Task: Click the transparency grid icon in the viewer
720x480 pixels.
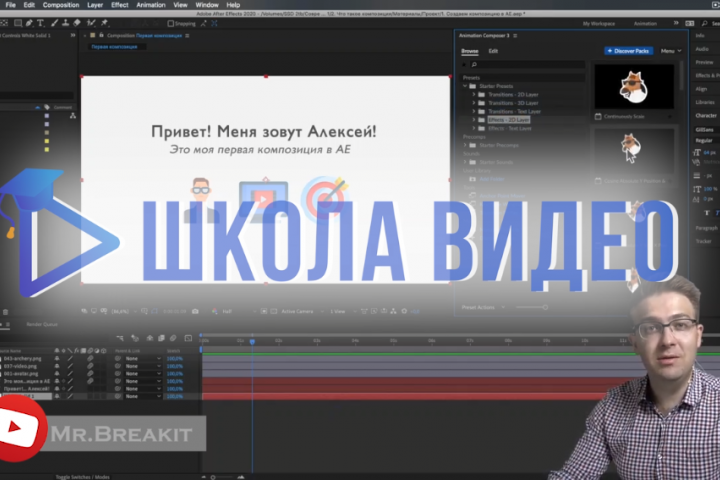Action: tap(274, 311)
